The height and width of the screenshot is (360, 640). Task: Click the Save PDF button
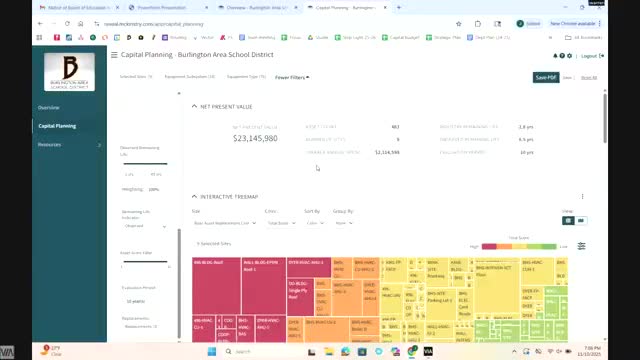pyautogui.click(x=546, y=78)
